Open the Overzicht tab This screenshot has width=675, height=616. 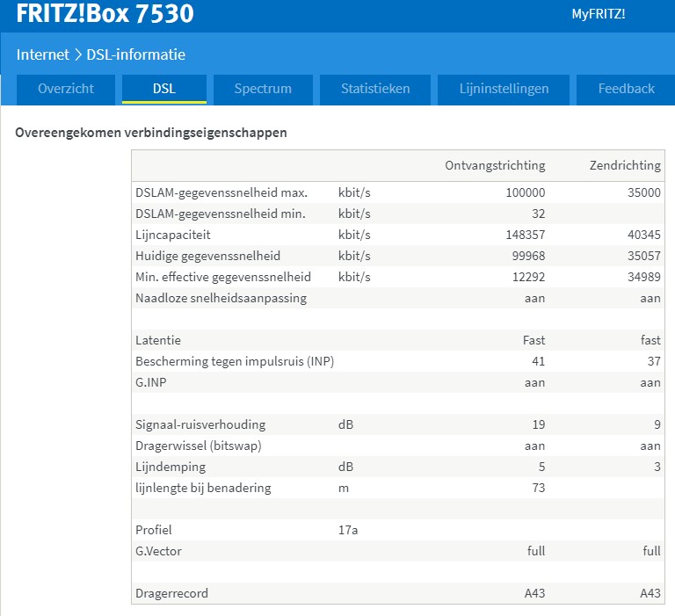66,89
